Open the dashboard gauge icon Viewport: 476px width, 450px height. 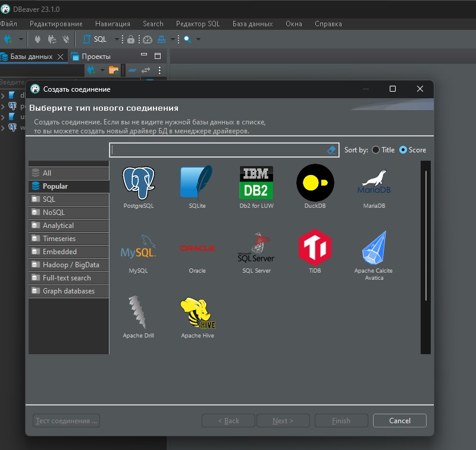tap(148, 39)
